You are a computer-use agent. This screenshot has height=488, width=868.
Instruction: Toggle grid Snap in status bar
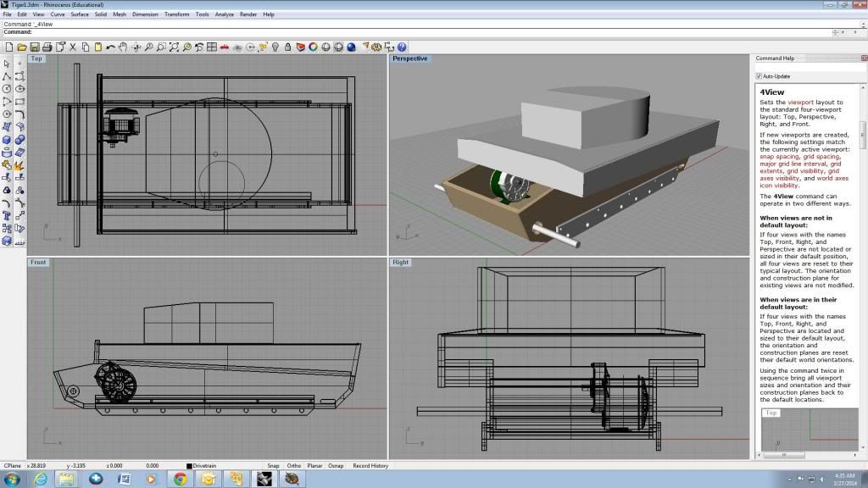point(273,466)
